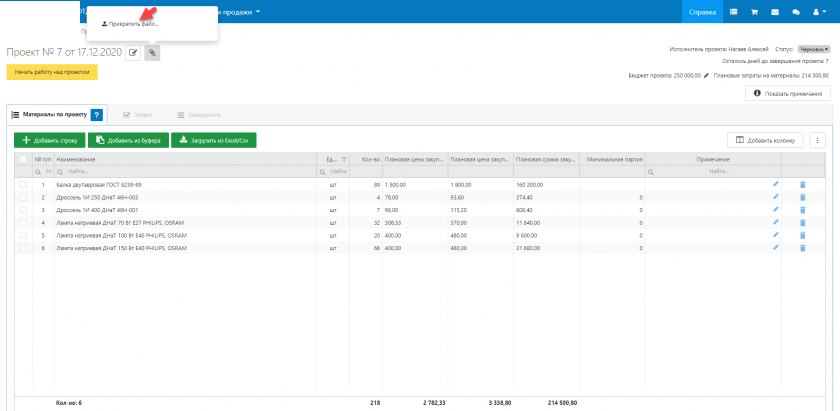Tick the checkbox for row 1 Балка двутавровая
The image size is (840, 411).
(x=23, y=185)
